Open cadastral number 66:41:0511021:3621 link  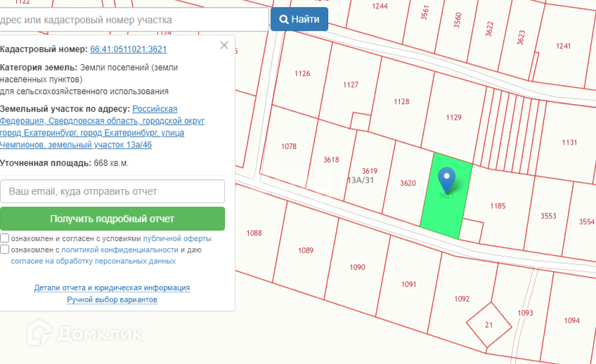[x=128, y=49]
